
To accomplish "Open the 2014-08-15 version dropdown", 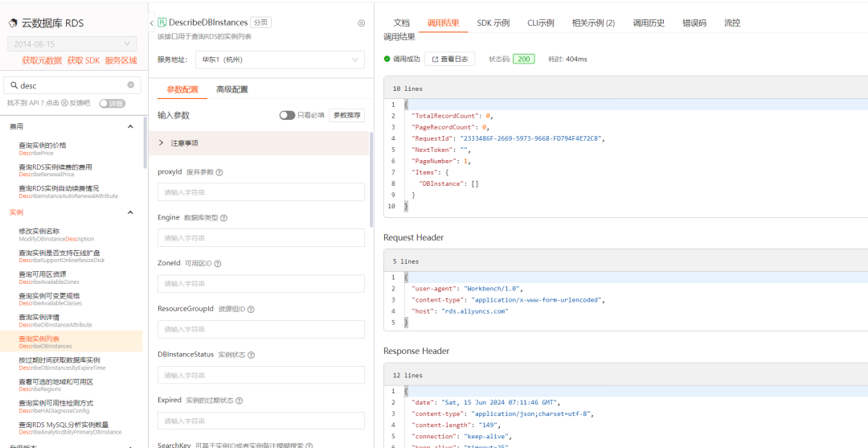I will pyautogui.click(x=72, y=43).
